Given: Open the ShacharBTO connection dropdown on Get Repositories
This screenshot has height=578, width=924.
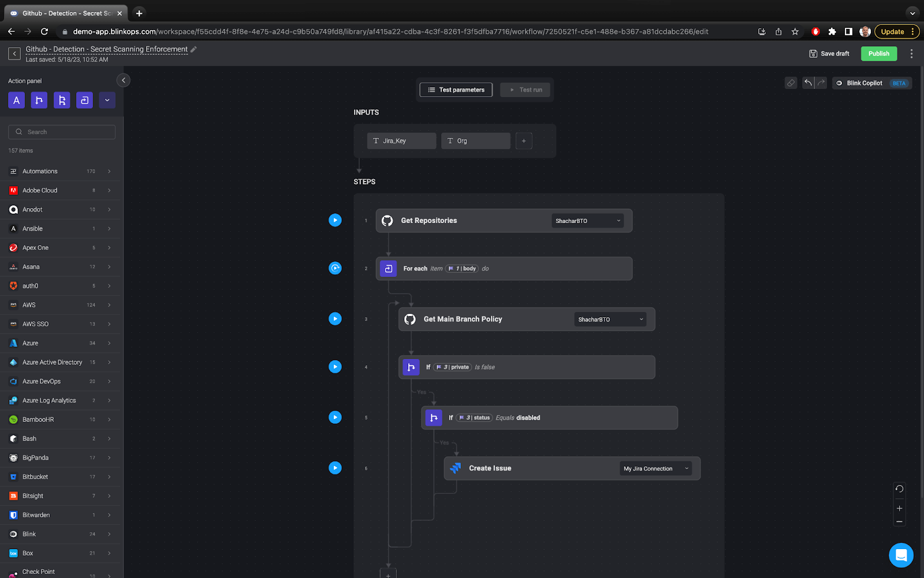Looking at the screenshot, I should (x=587, y=220).
